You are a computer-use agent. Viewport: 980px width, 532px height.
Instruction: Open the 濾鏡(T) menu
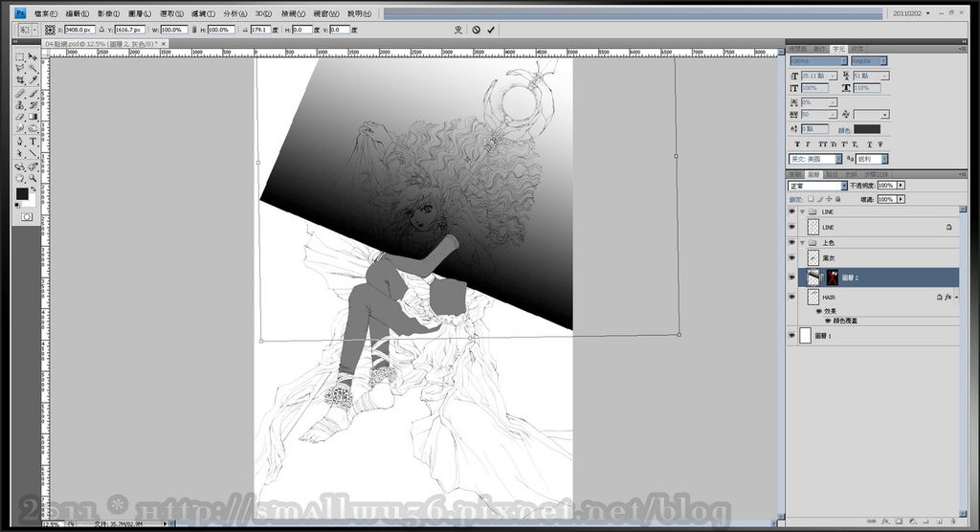[203, 13]
